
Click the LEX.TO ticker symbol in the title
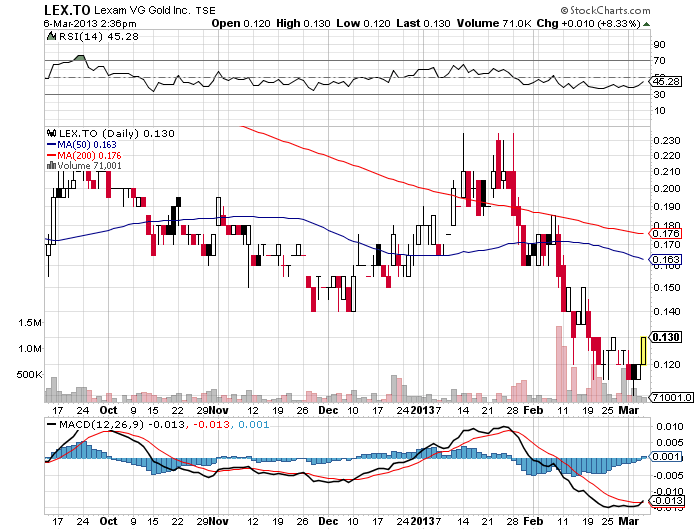[x=67, y=10]
